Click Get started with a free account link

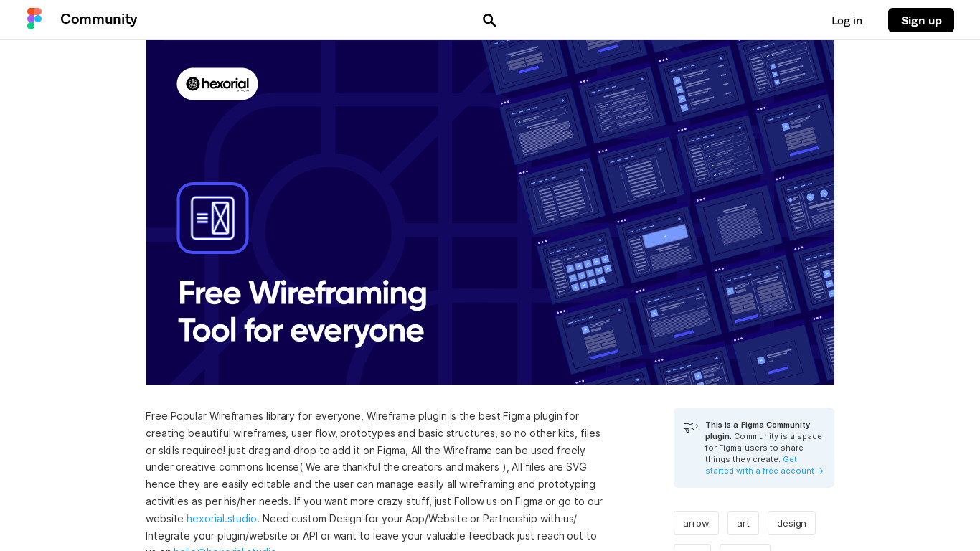[x=764, y=465]
